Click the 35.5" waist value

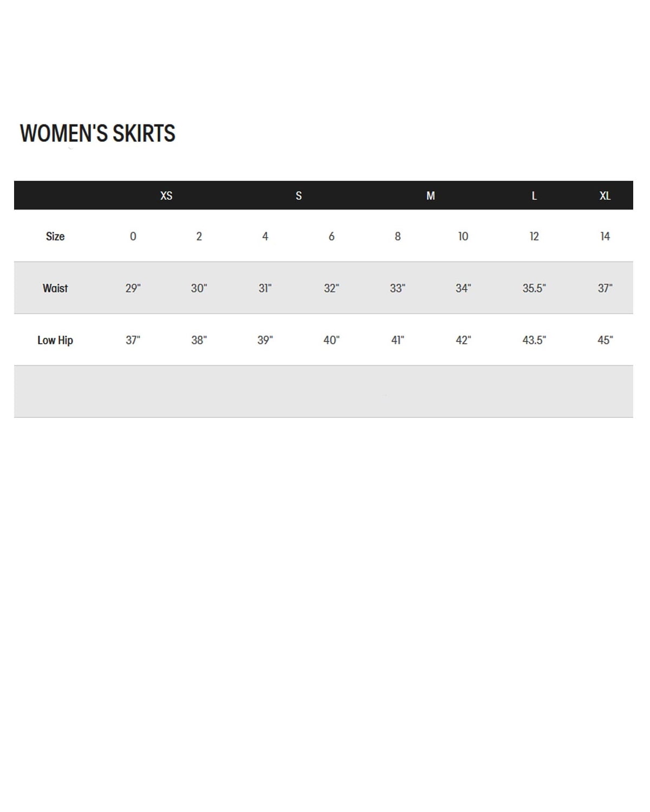point(534,289)
